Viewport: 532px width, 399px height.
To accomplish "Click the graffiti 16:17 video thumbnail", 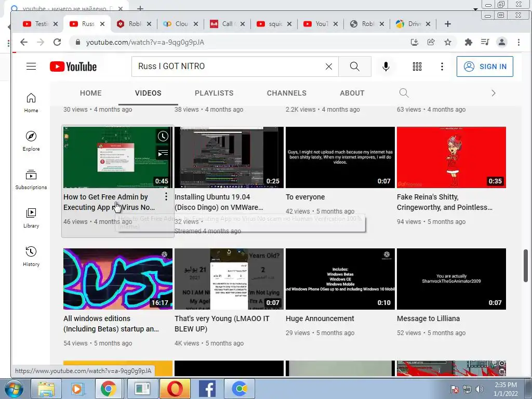I will [118, 279].
